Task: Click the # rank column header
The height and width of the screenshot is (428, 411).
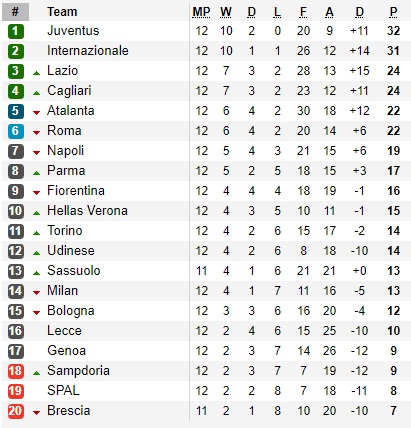Action: click(x=15, y=12)
